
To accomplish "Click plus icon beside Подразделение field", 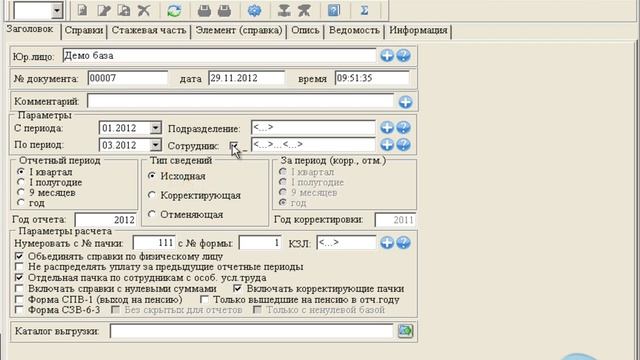I will pyautogui.click(x=387, y=127).
